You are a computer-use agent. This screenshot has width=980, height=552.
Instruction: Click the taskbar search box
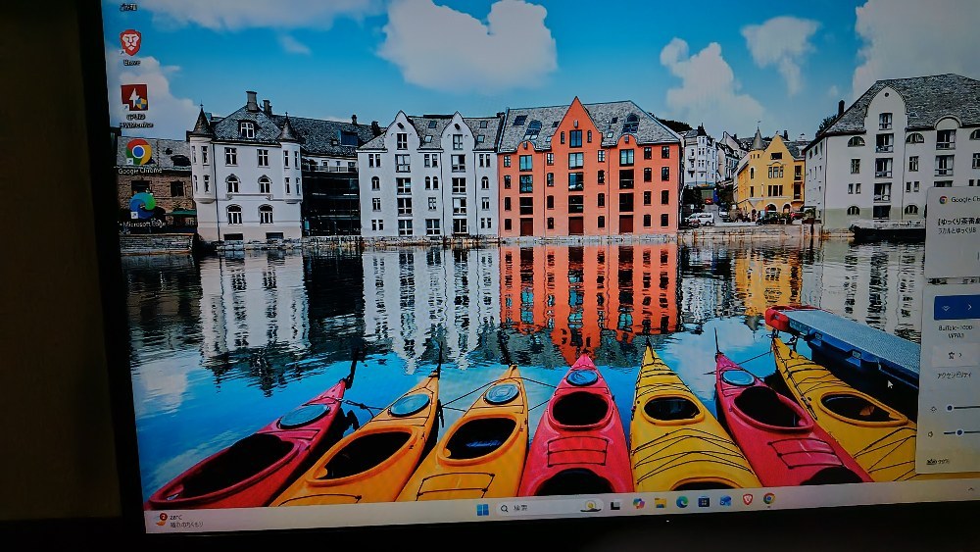tap(550, 507)
